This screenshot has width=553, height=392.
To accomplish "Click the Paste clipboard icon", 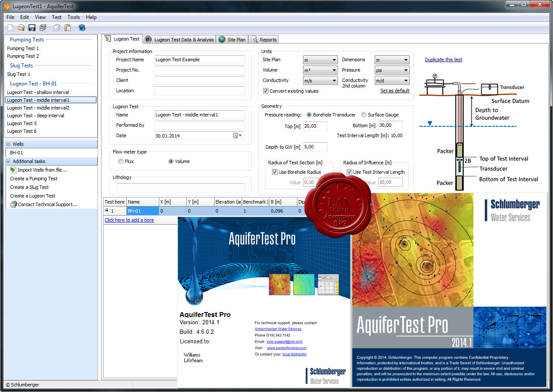I will tap(68, 28).
